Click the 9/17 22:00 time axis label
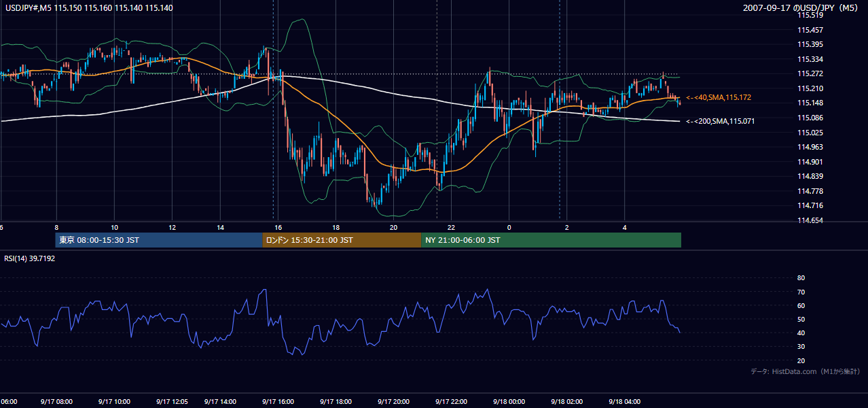This screenshot has width=868, height=408. [451, 402]
